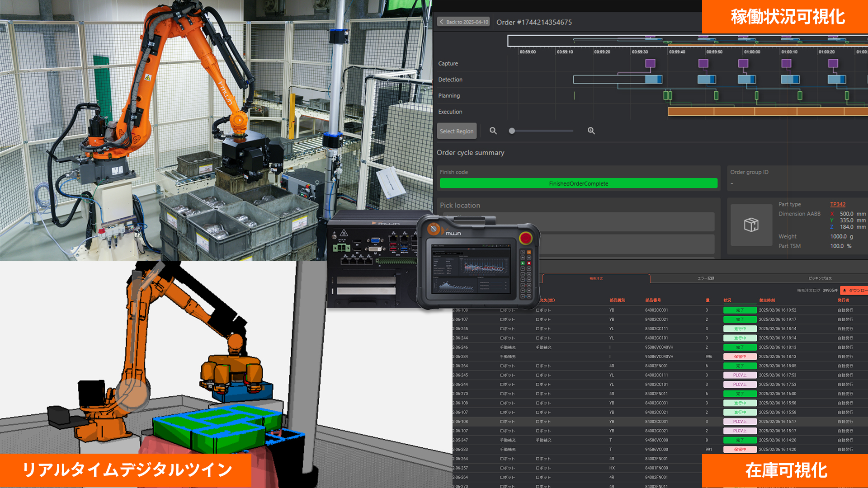The width and height of the screenshot is (868, 488).
Task: Open the ピッキング注文 tab
Action: tap(820, 278)
